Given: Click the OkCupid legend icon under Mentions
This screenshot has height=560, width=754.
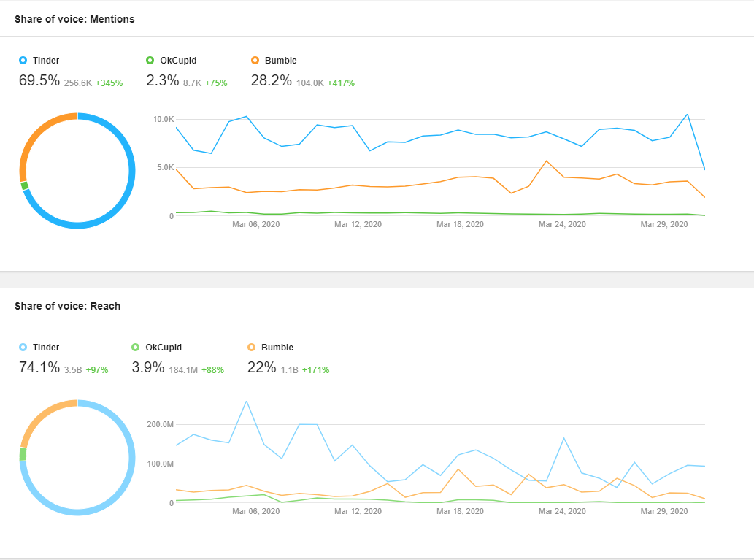Looking at the screenshot, I should (150, 61).
